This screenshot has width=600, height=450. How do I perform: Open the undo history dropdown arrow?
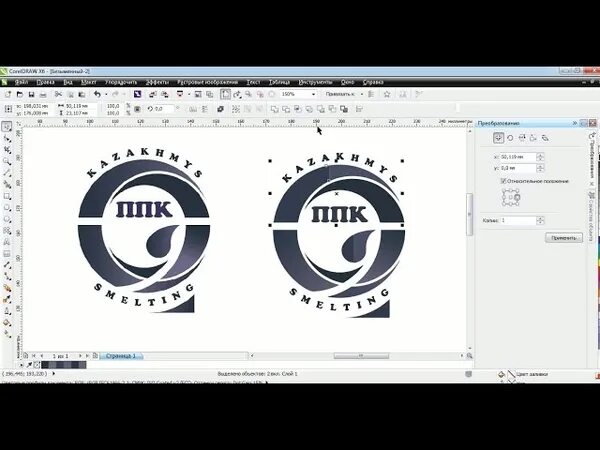(x=106, y=94)
